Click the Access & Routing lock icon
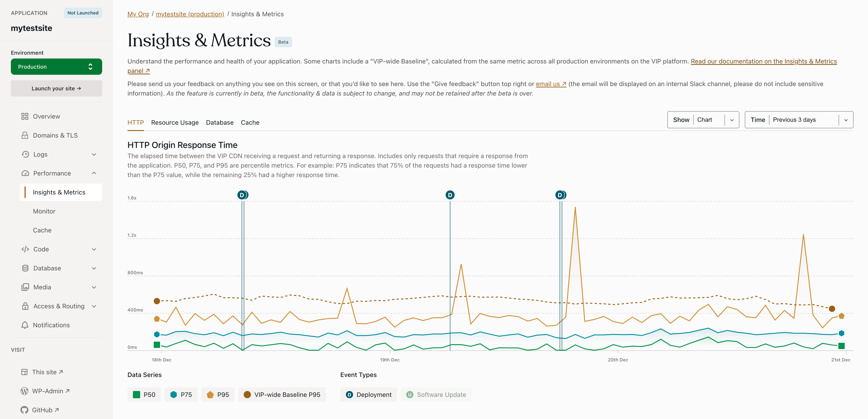Image resolution: width=868 pixels, height=419 pixels. (x=25, y=306)
